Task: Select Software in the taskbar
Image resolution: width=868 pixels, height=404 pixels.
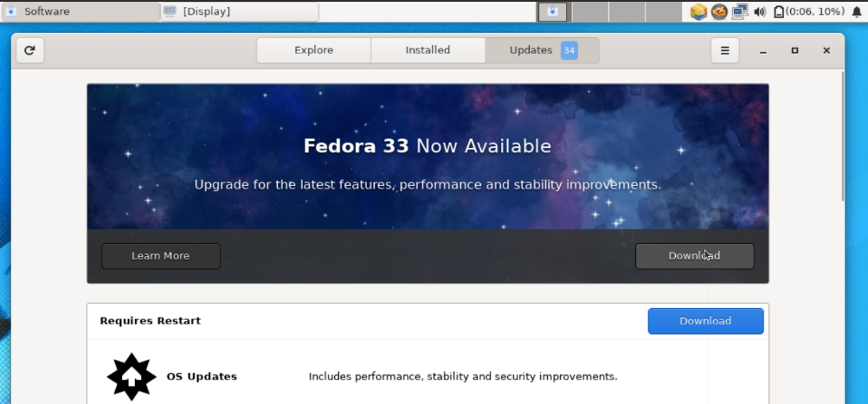Action: 80,11
